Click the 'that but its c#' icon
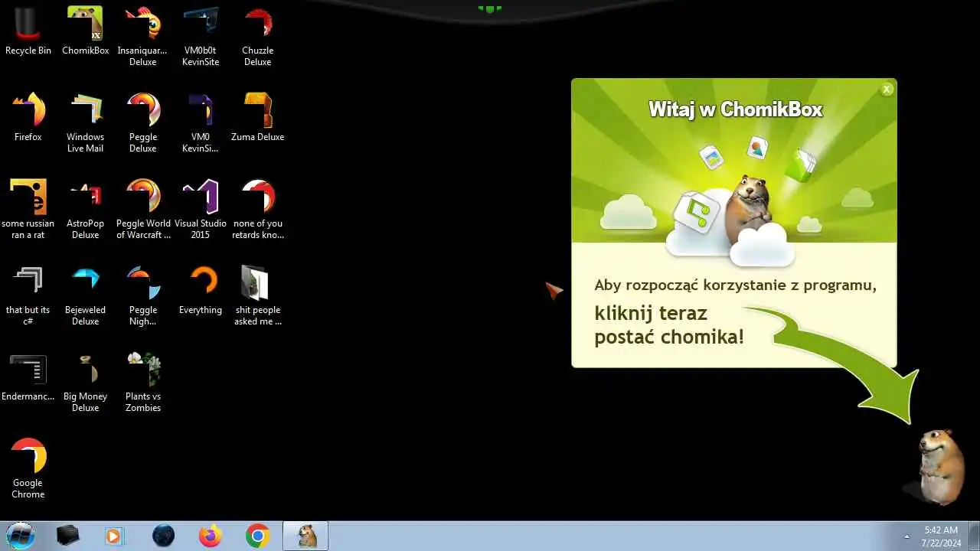Viewport: 980px width, 551px height. click(28, 296)
